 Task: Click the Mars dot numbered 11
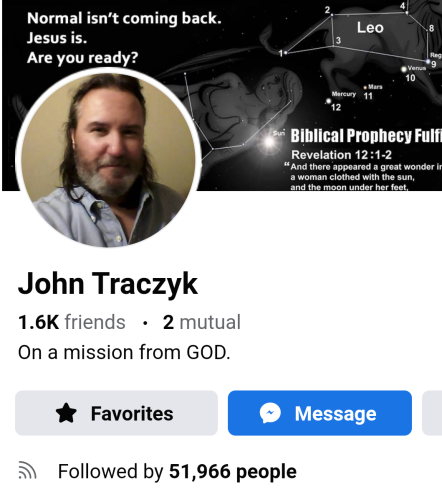tap(365, 87)
